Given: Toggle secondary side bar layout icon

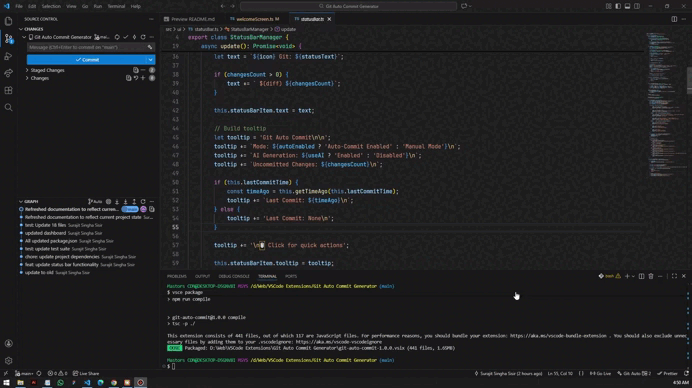Looking at the screenshot, I should click(637, 6).
